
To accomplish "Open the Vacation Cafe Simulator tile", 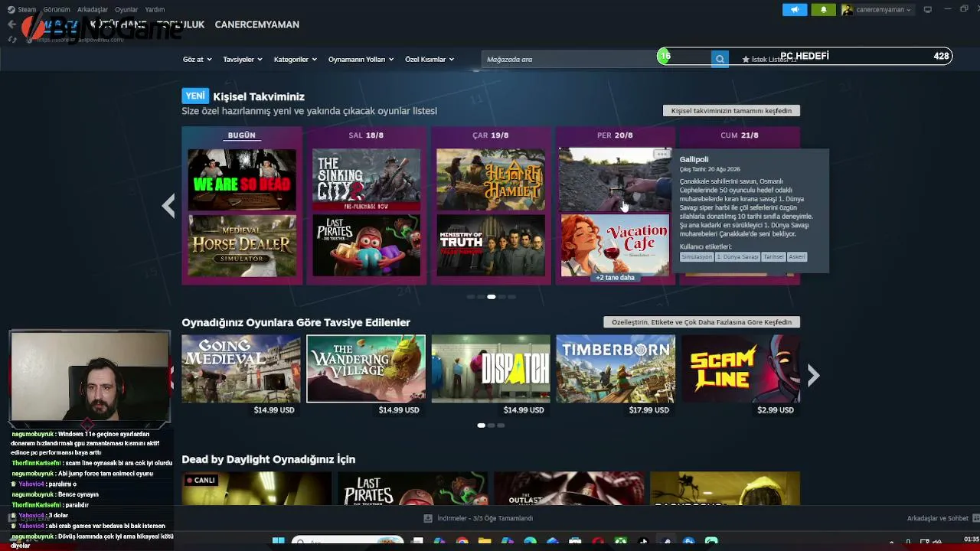I will coord(615,244).
